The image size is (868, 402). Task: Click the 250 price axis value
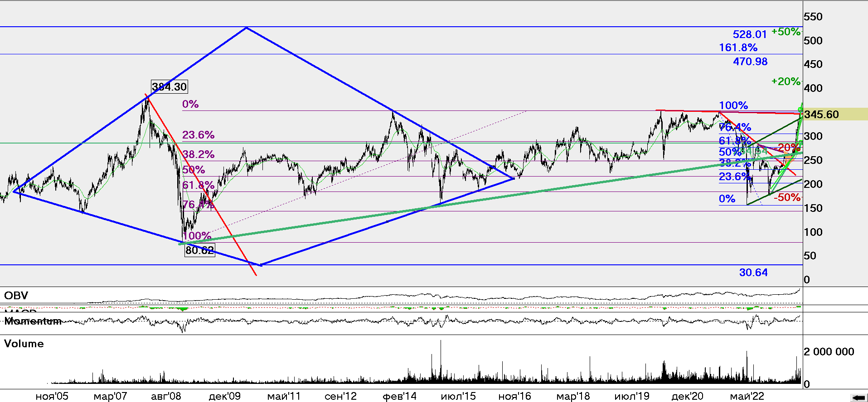pyautogui.click(x=813, y=160)
